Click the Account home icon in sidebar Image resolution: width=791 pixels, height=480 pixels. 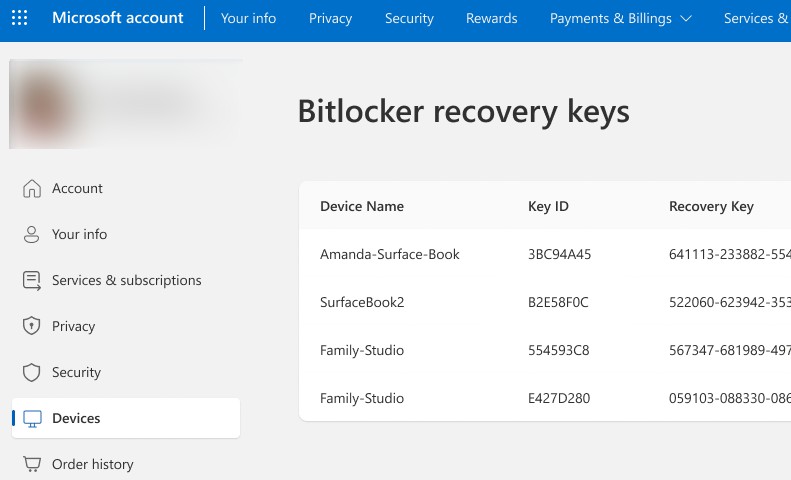click(32, 189)
